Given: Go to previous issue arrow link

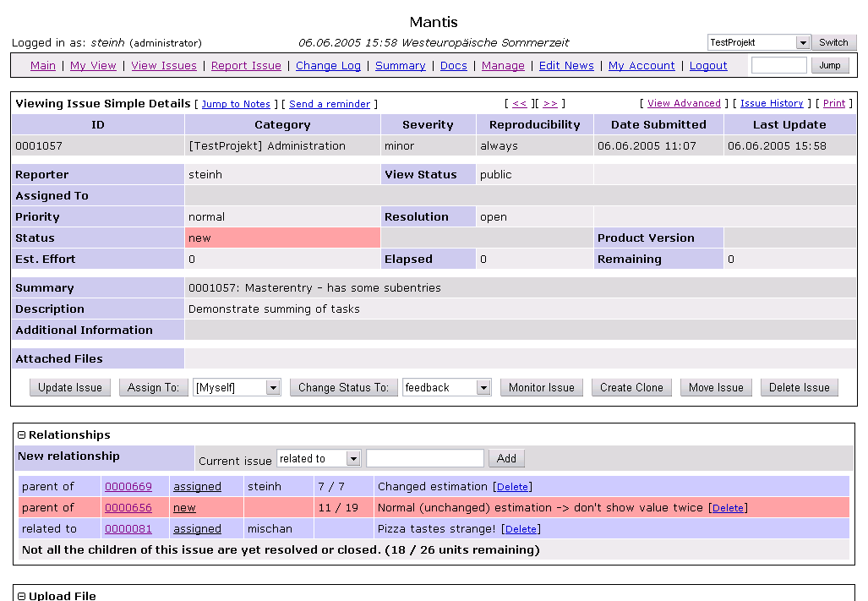Looking at the screenshot, I should coord(519,103).
